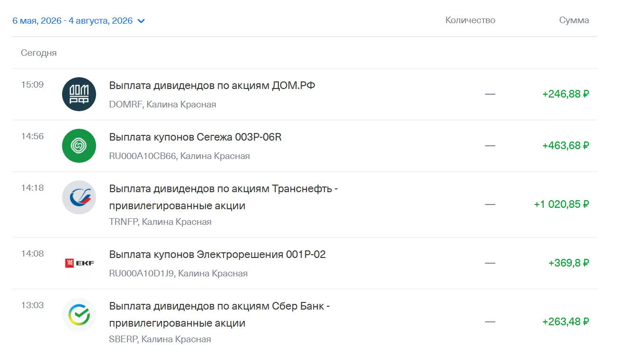Click the Транснефть logo icon

(x=79, y=197)
